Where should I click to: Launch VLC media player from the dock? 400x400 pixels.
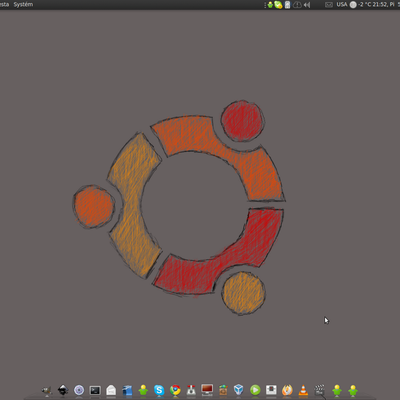303,390
